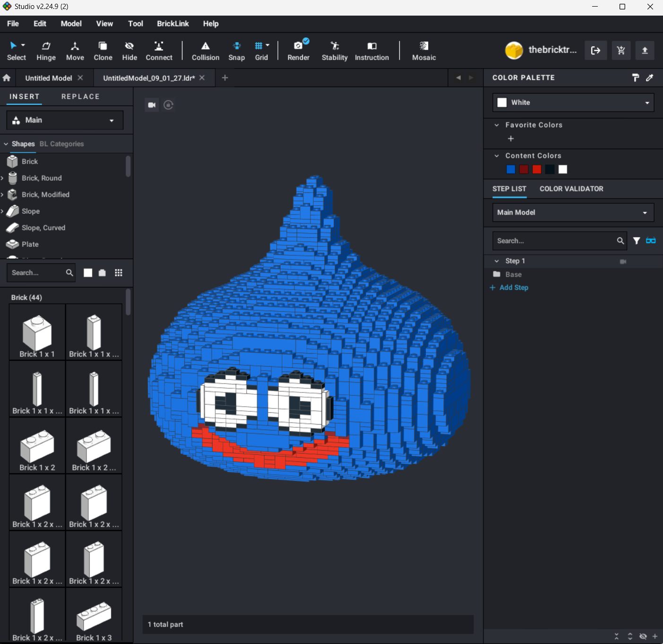Open the Instruction maker

click(372, 51)
